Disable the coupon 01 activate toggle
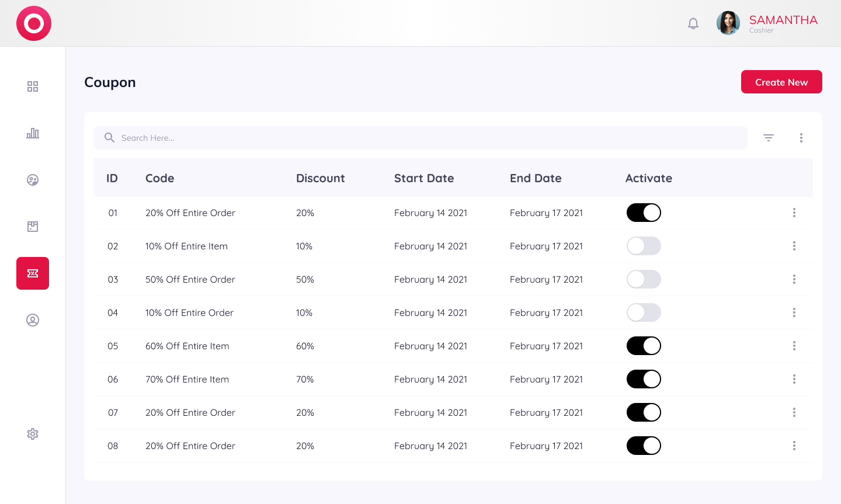The image size is (841, 504). pos(644,213)
